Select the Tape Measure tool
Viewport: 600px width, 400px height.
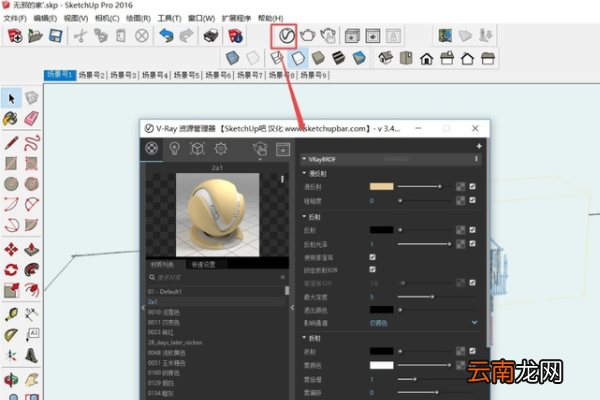tap(11, 315)
